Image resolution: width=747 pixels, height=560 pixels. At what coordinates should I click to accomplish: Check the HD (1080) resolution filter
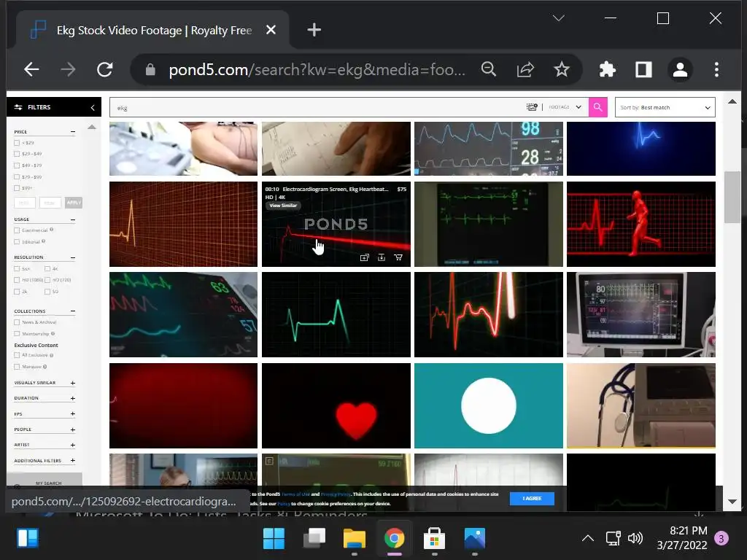tap(18, 280)
